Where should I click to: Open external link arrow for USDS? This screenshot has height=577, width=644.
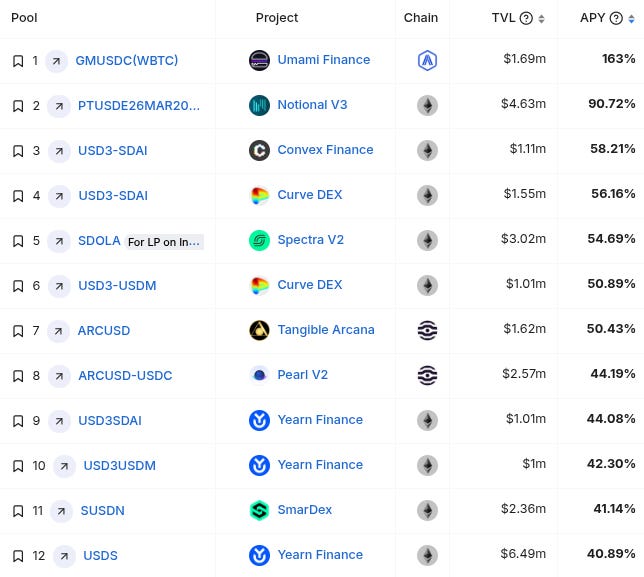pos(64,556)
